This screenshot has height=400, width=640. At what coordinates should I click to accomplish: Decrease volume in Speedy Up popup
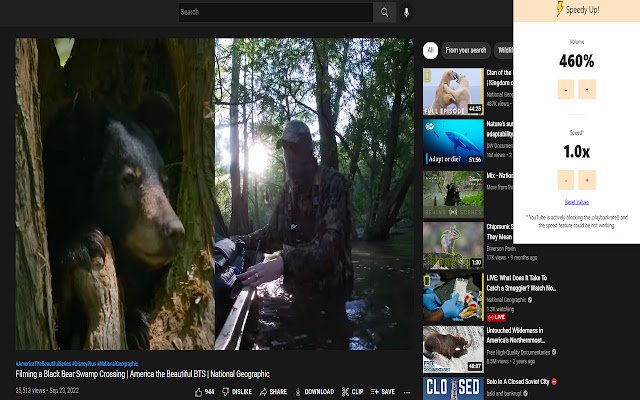tap(566, 89)
